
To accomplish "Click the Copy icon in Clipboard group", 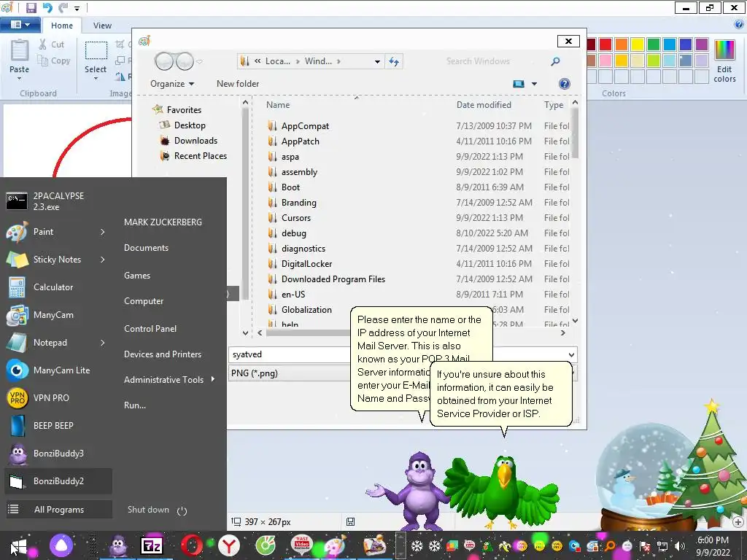I will tap(43, 61).
